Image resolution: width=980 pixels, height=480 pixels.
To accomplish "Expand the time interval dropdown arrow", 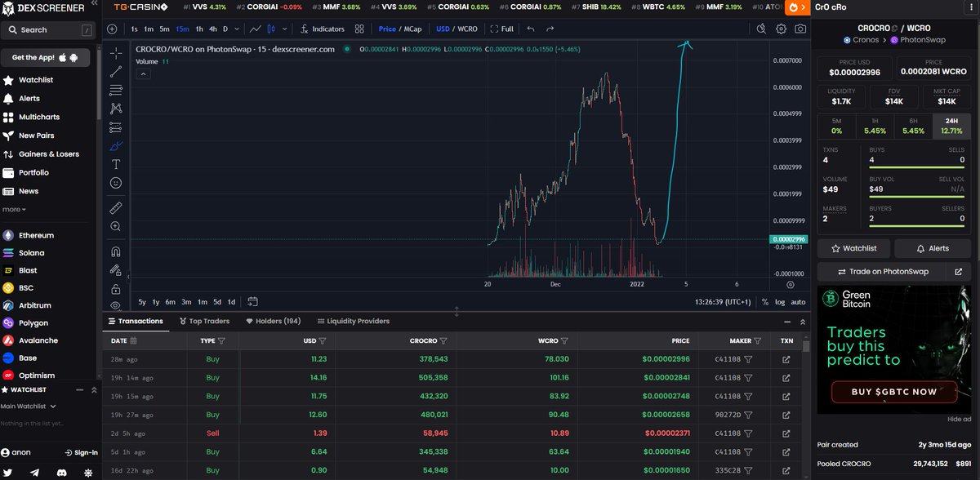I will coord(237,29).
